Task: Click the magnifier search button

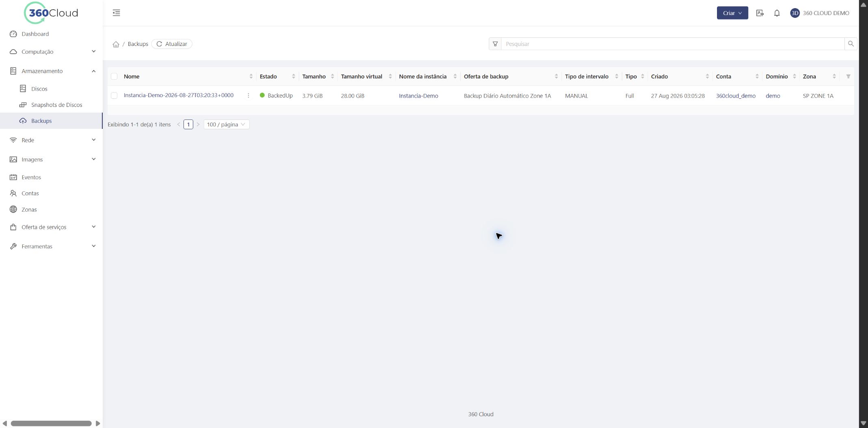Action: pos(851,44)
